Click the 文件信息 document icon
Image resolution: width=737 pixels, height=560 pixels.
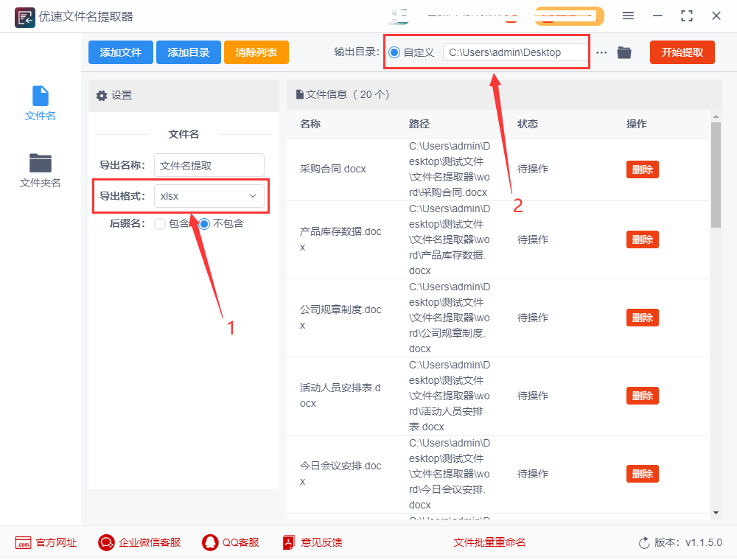coord(299,94)
